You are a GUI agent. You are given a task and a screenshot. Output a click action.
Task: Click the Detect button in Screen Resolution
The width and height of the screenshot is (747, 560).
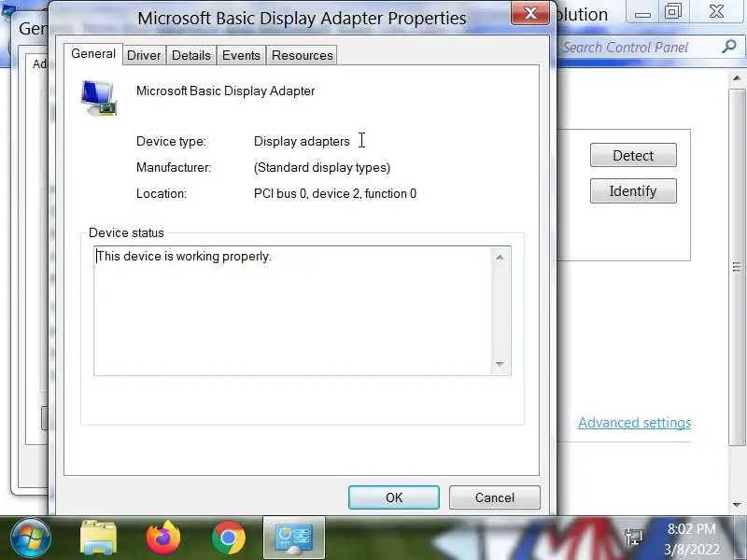pyautogui.click(x=633, y=155)
